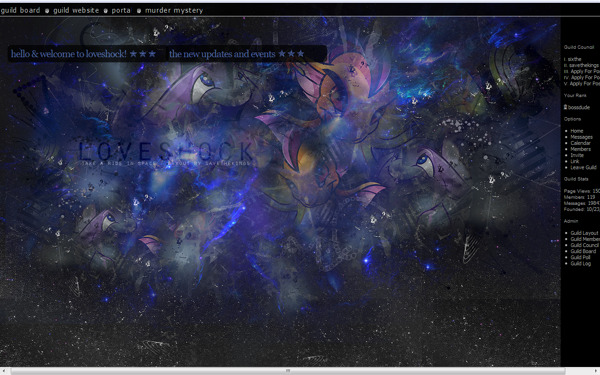The height and width of the screenshot is (375, 600).
Task: Go to Home in Options
Action: pos(577,131)
